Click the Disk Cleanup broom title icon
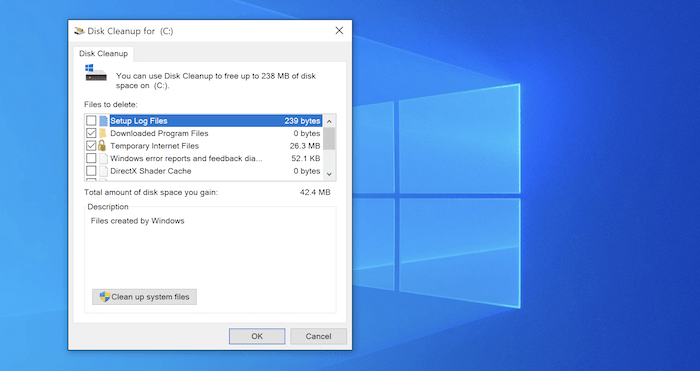700x371 pixels. click(x=79, y=31)
